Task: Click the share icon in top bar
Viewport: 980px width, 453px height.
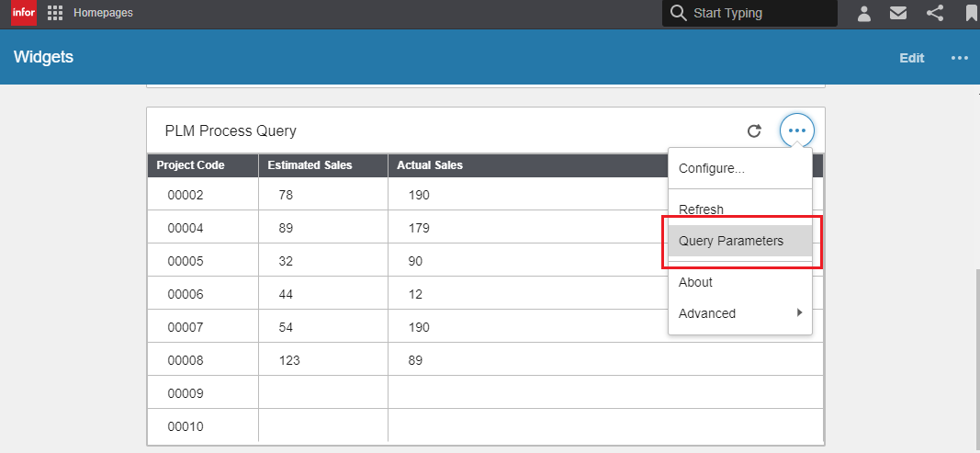Action: point(935,13)
